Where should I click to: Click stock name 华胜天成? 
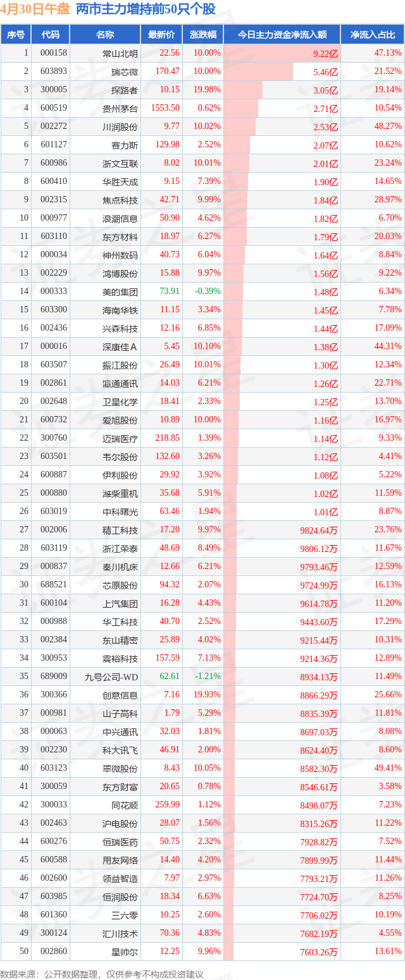120,181
